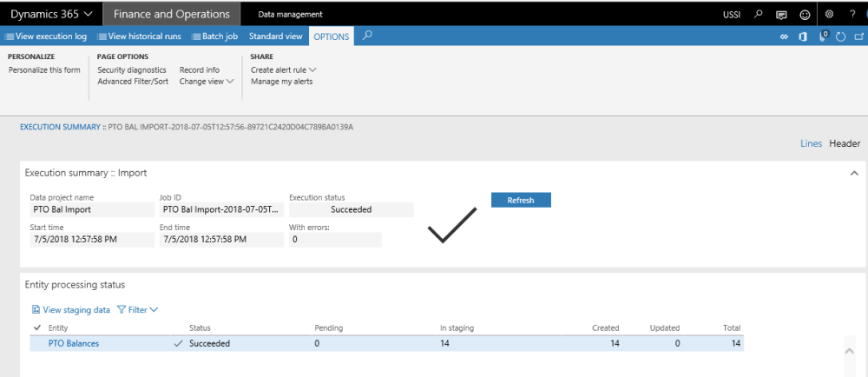Switch to the OPTIONS tab
Screen dimensions: 868x377
click(x=332, y=36)
